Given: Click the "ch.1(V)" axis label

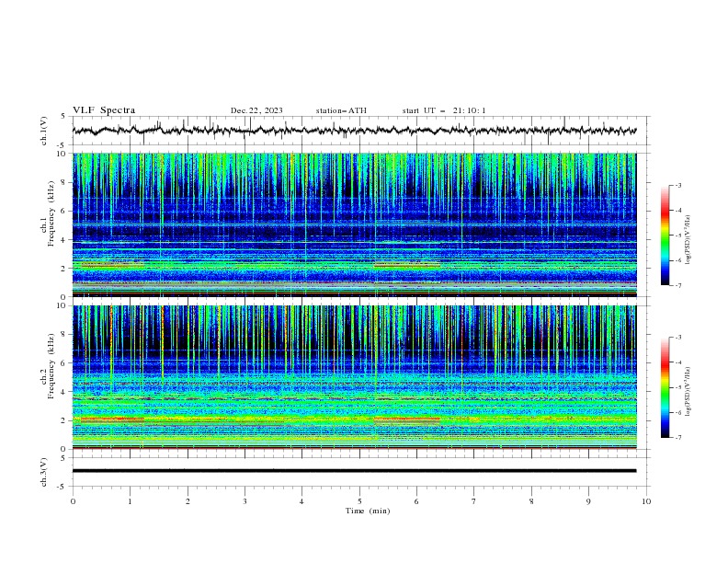Looking at the screenshot, I should [x=44, y=131].
